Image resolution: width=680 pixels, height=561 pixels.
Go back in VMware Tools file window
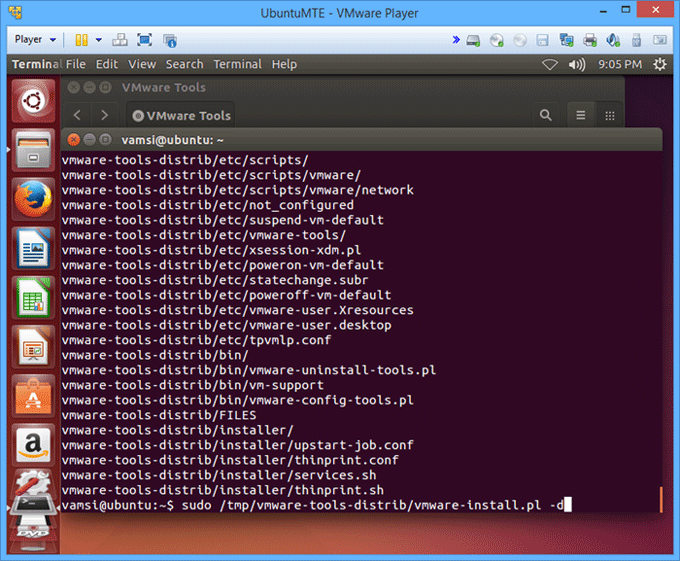(77, 115)
